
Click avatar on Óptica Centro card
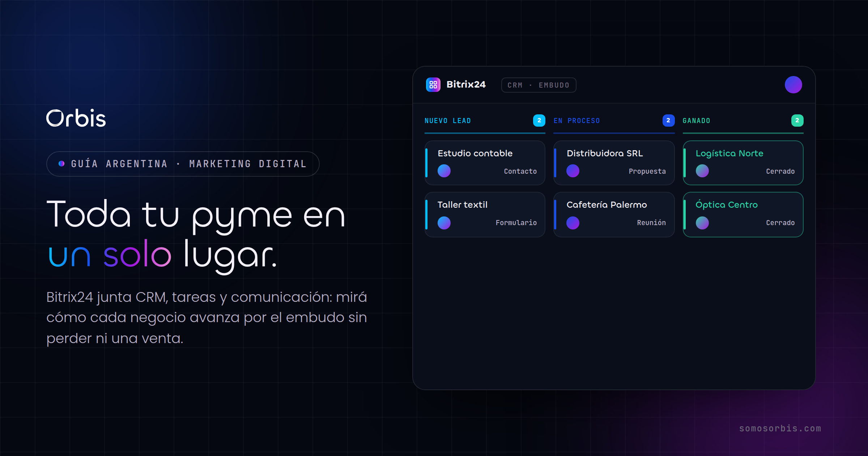tap(702, 223)
